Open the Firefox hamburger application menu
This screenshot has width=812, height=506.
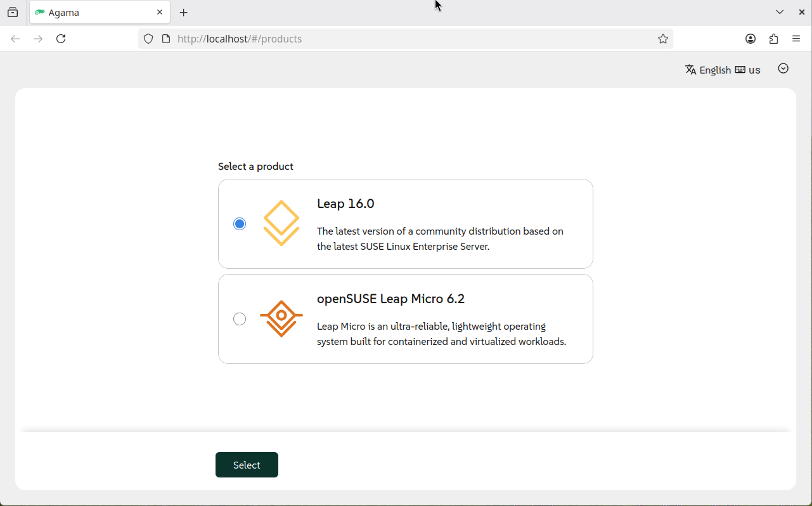pyautogui.click(x=796, y=39)
